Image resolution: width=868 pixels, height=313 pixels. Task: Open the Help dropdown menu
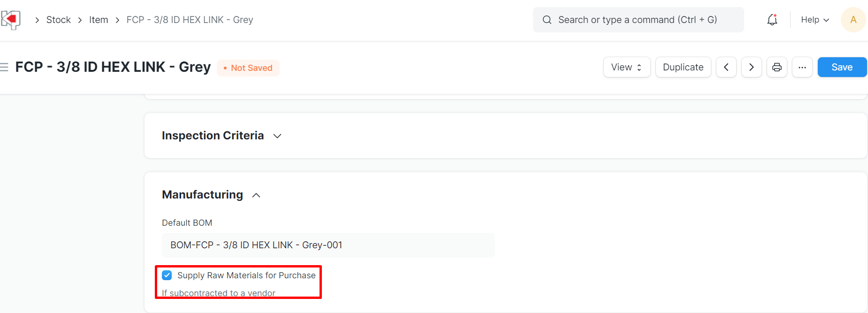click(815, 20)
